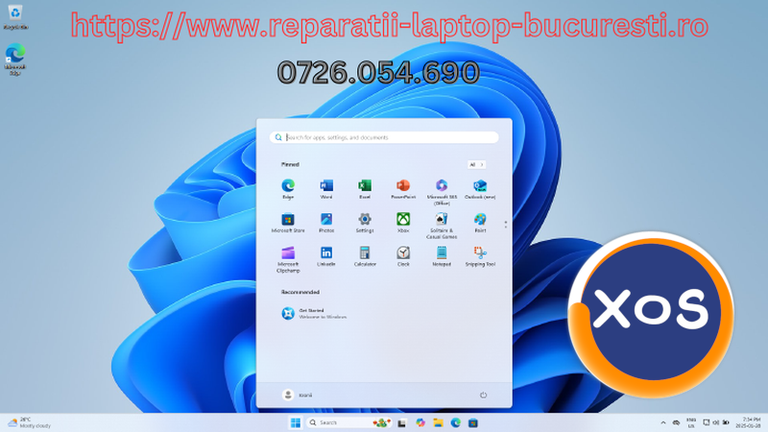Open the Microsoft Store app
Screen dimensions: 768x432
(x=288, y=220)
